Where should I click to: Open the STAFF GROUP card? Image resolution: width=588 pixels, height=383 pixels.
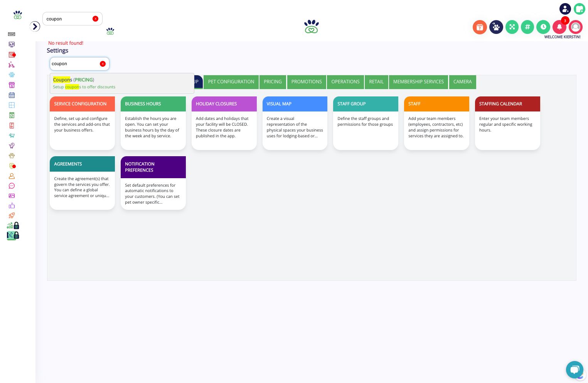point(366,123)
